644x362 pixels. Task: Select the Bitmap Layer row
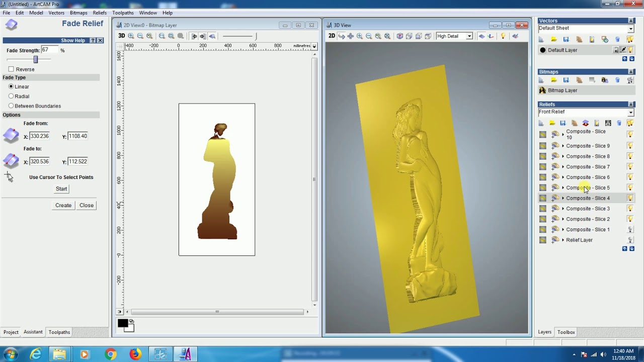point(586,90)
